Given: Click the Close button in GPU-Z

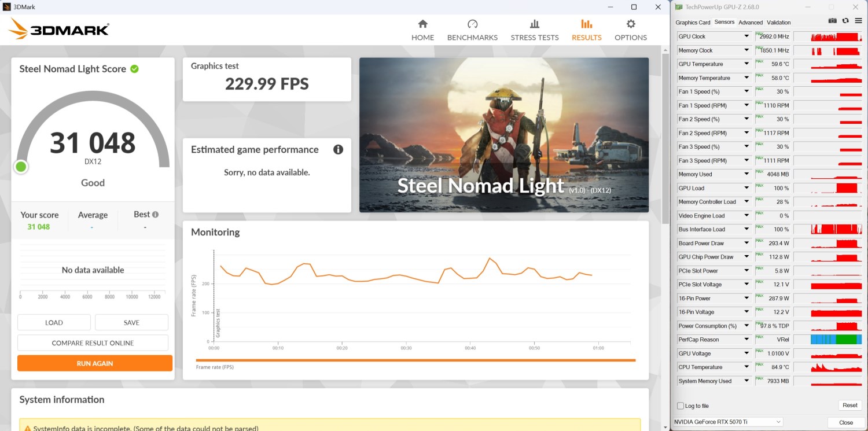Looking at the screenshot, I should (x=846, y=422).
